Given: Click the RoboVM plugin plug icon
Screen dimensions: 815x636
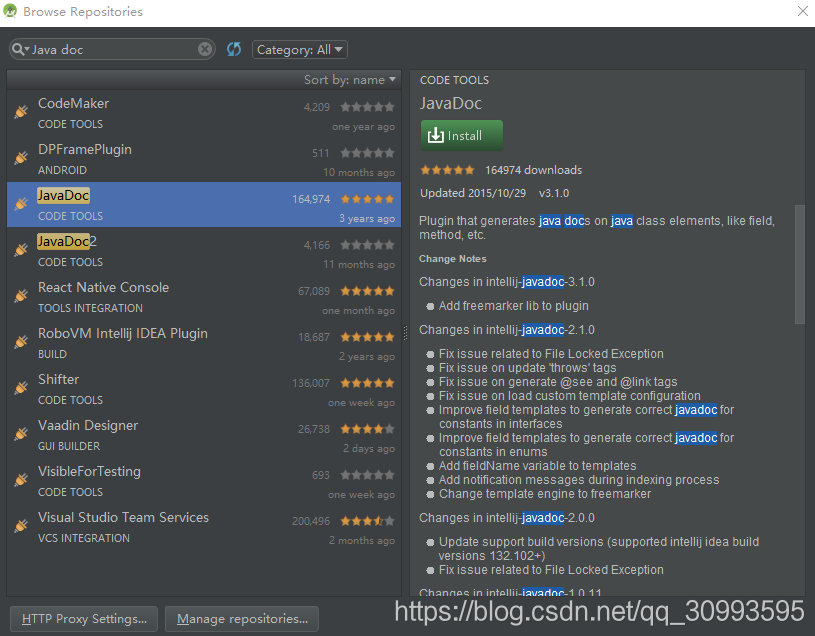Looking at the screenshot, I should pyautogui.click(x=21, y=341).
